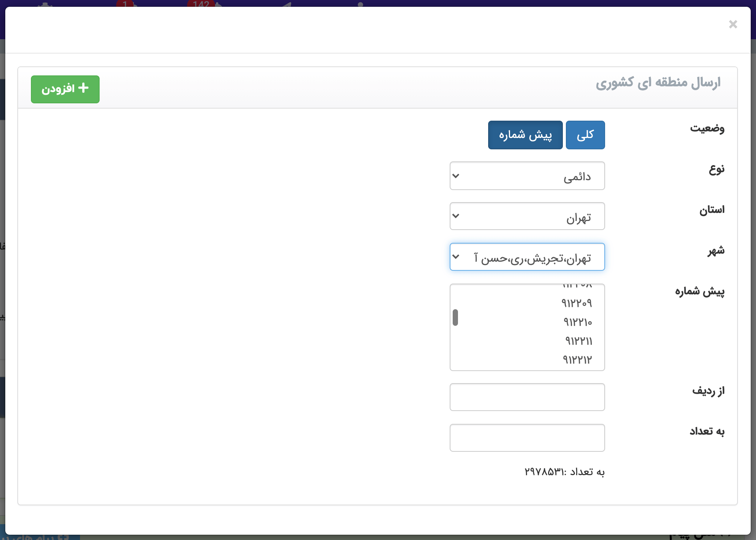
Task: Click the به تعداد :۲۹۷۸۵۳۱ count text
Action: (564, 472)
